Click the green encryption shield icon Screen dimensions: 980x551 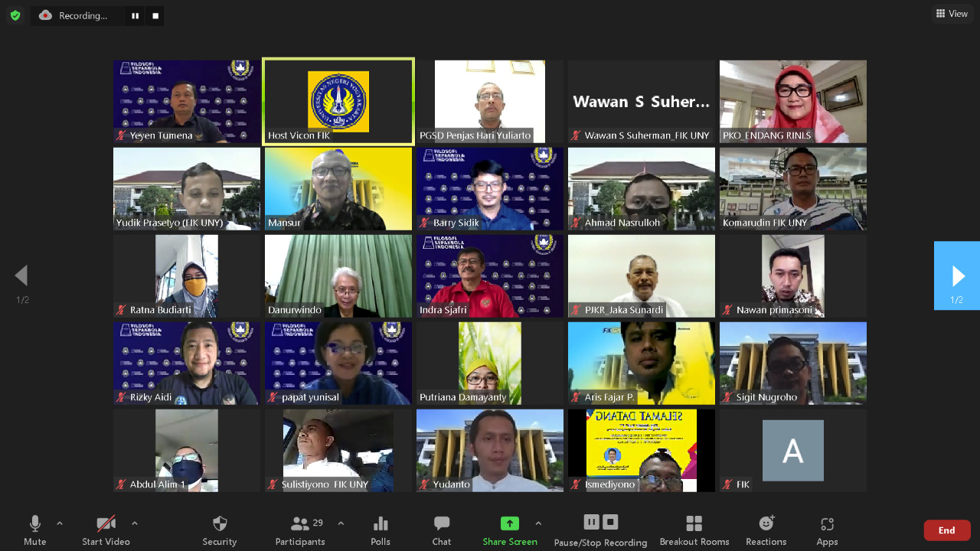[x=15, y=15]
